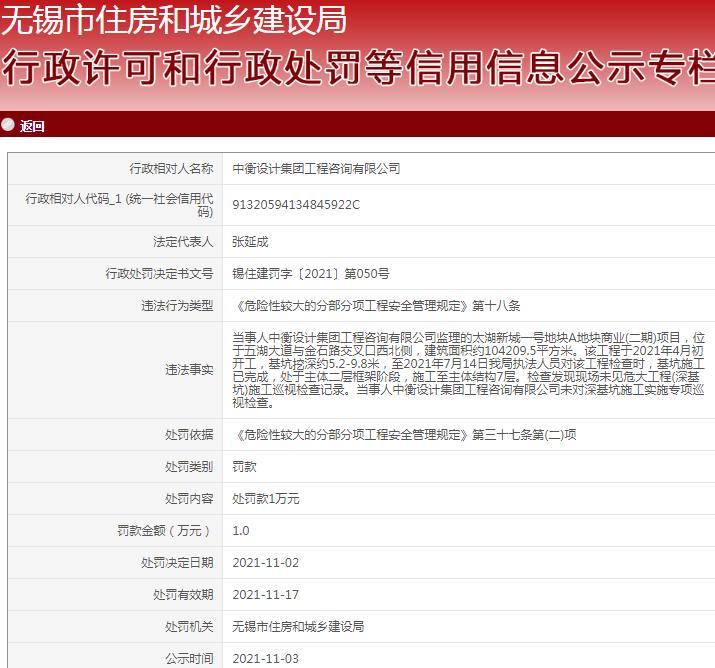Image resolution: width=715 pixels, height=668 pixels.
Task: Click 处罚机关 value 无锡市住房和城乡建设局
Action: (298, 627)
